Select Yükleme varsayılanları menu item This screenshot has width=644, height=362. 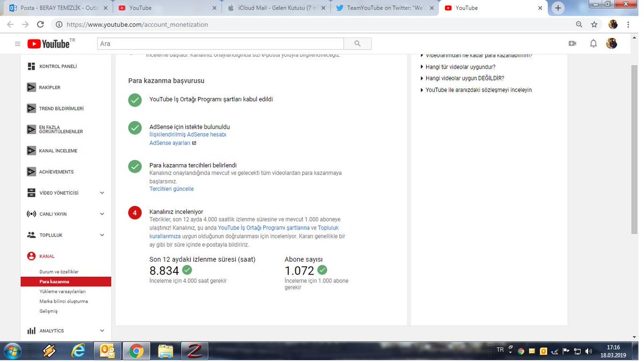coord(62,292)
